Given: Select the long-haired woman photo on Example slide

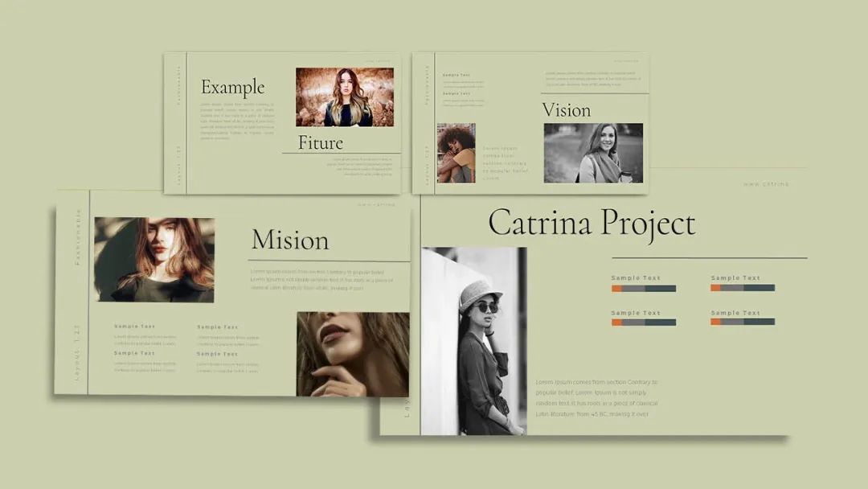Looking at the screenshot, I should point(345,97).
